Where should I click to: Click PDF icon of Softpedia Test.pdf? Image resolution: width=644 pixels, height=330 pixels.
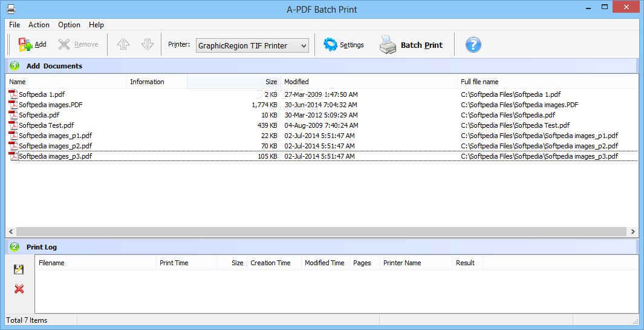[x=13, y=125]
